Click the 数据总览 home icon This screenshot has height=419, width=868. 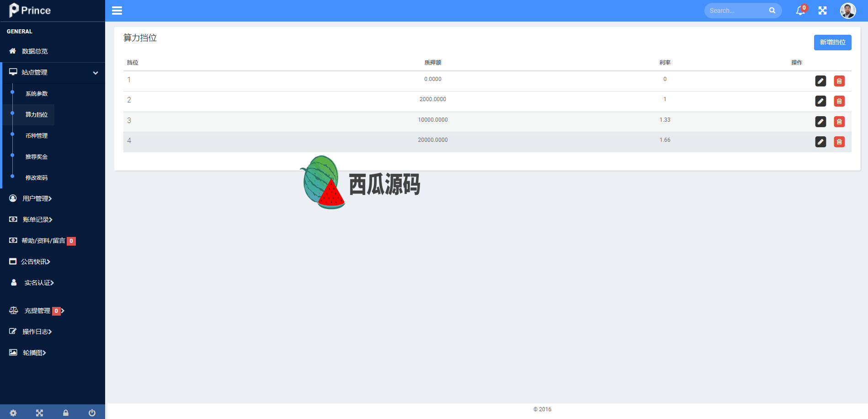tap(13, 51)
